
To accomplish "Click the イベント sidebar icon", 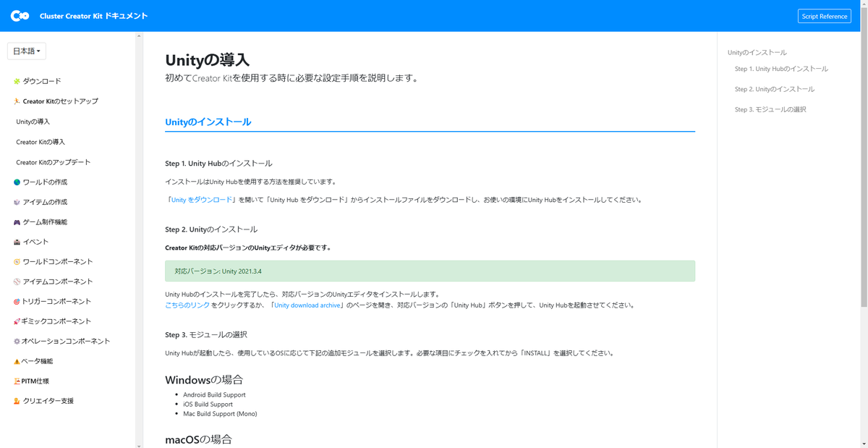I will click(x=17, y=242).
